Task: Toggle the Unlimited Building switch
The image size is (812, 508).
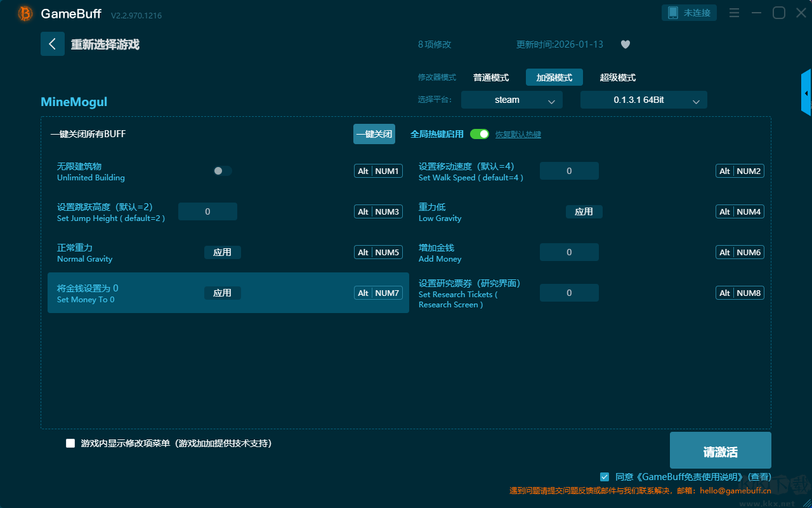Action: [x=223, y=171]
